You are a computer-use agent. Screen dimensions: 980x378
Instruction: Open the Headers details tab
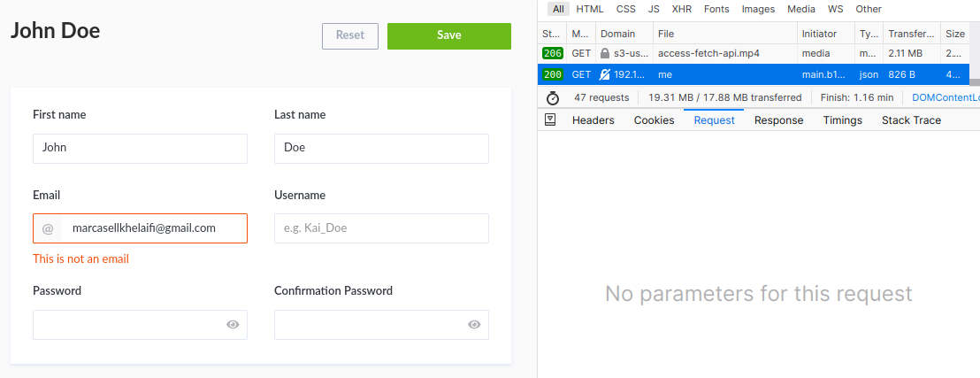pos(593,120)
